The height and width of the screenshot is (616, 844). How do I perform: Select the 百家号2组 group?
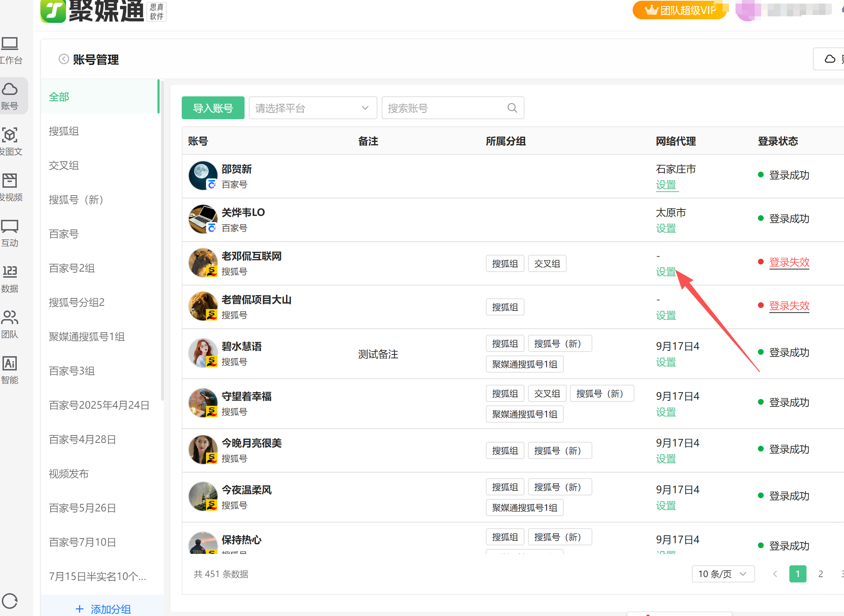pos(72,268)
